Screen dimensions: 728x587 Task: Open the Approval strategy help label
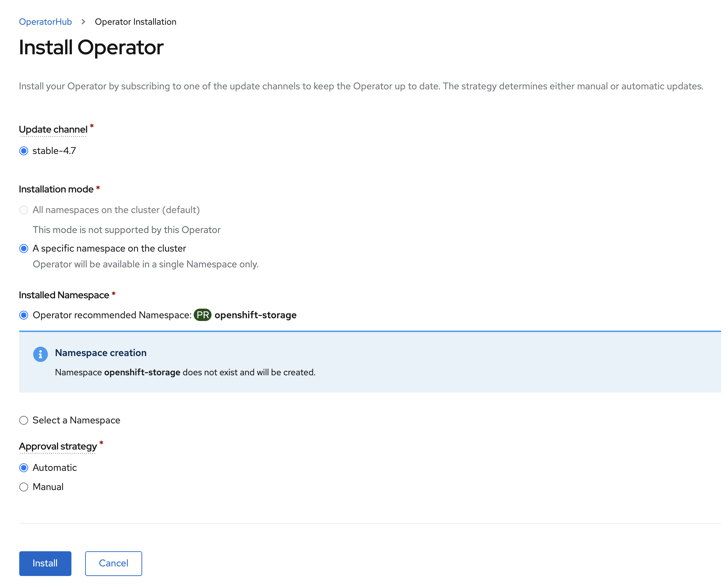[x=58, y=446]
